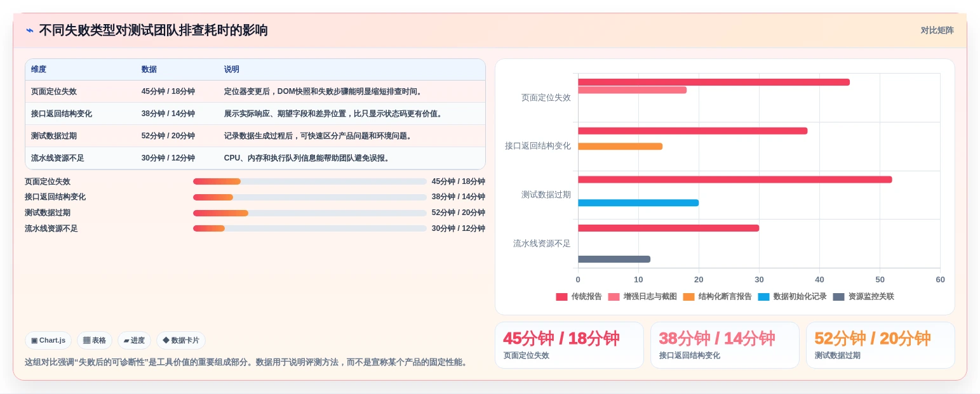Open the 测试数据过期 data card
This screenshot has width=980, height=394.
pos(880,345)
